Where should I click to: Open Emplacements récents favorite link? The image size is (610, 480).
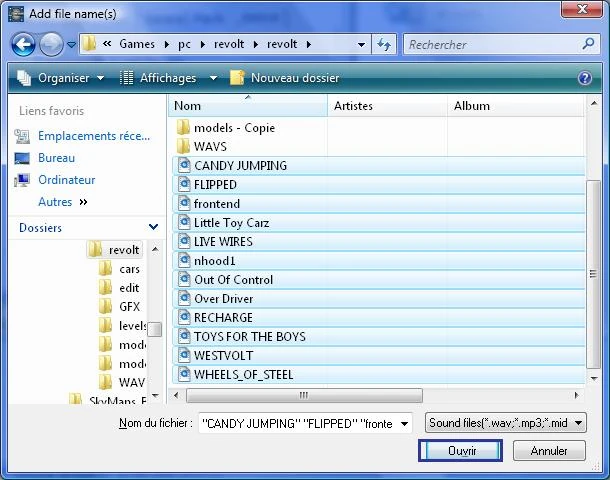pyautogui.click(x=94, y=136)
